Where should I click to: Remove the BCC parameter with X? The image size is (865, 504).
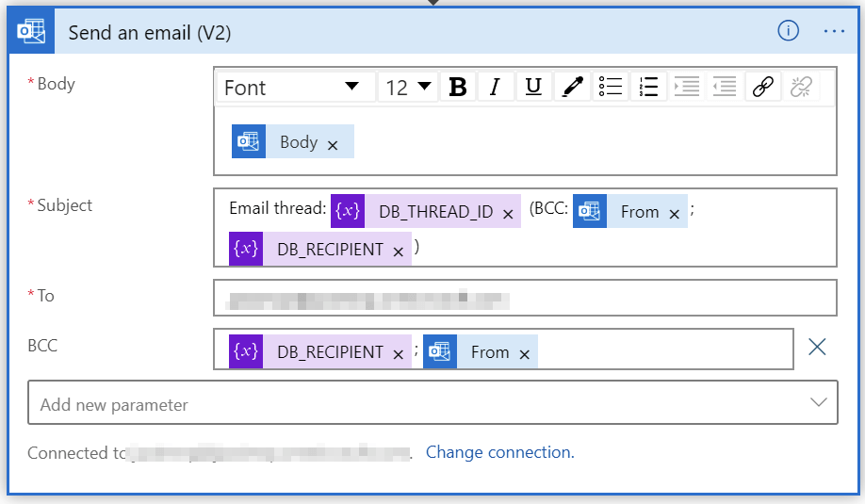pyautogui.click(x=817, y=347)
